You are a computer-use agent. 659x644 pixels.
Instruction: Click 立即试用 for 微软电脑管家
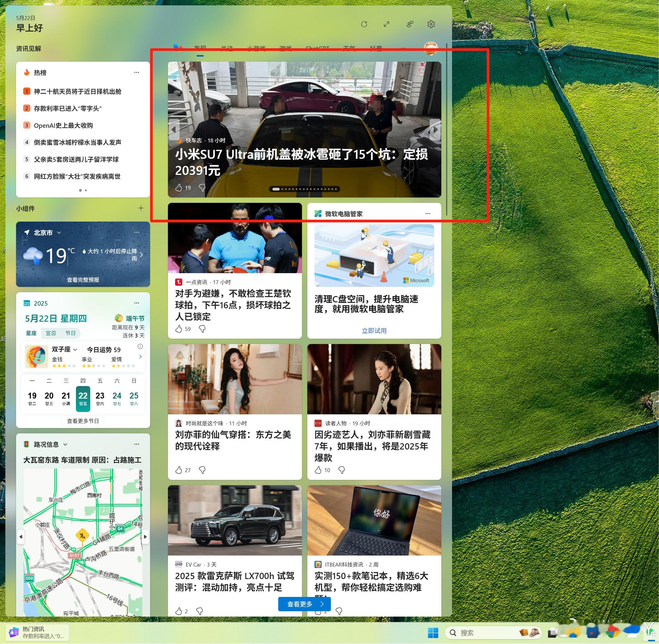[374, 330]
